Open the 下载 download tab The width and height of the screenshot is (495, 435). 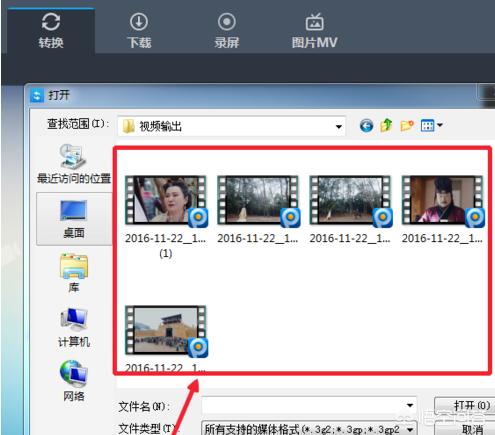pyautogui.click(x=139, y=31)
